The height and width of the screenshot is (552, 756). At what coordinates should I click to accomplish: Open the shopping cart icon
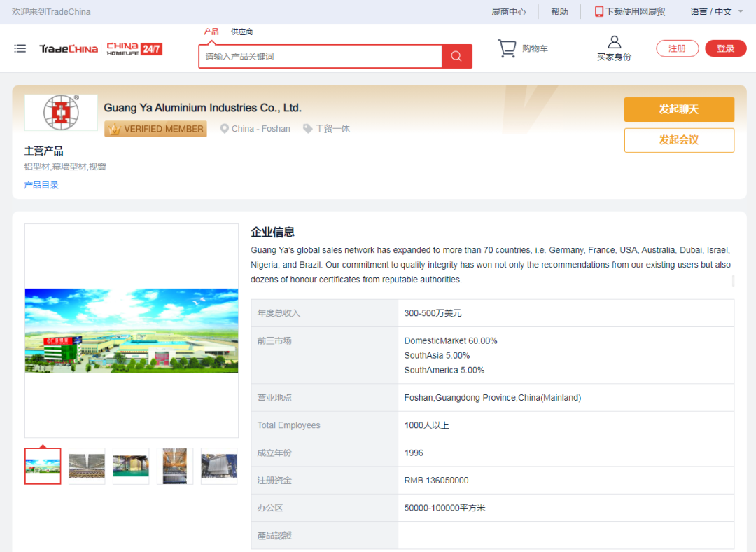point(507,48)
